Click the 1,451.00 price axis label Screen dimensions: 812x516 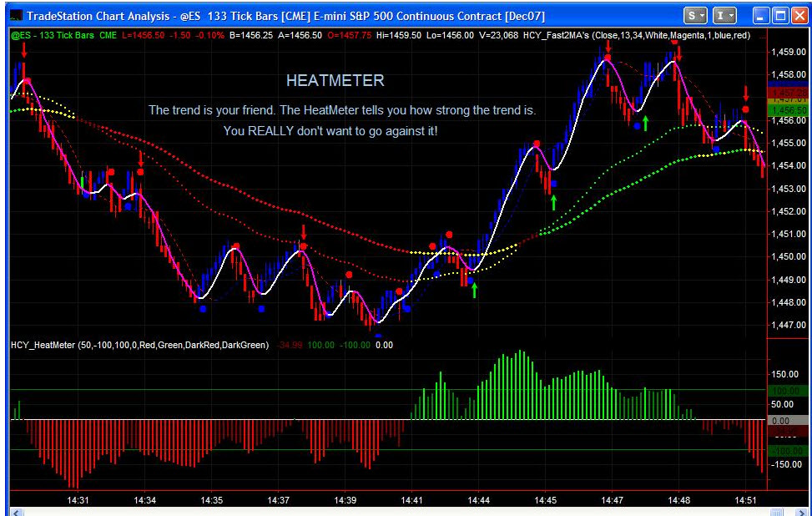point(789,234)
